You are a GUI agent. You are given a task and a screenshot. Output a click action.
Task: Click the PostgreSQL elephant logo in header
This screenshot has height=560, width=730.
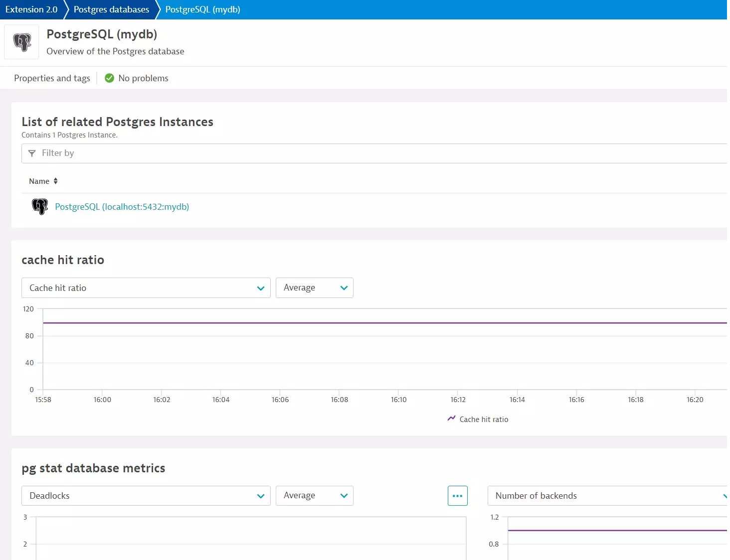22,42
